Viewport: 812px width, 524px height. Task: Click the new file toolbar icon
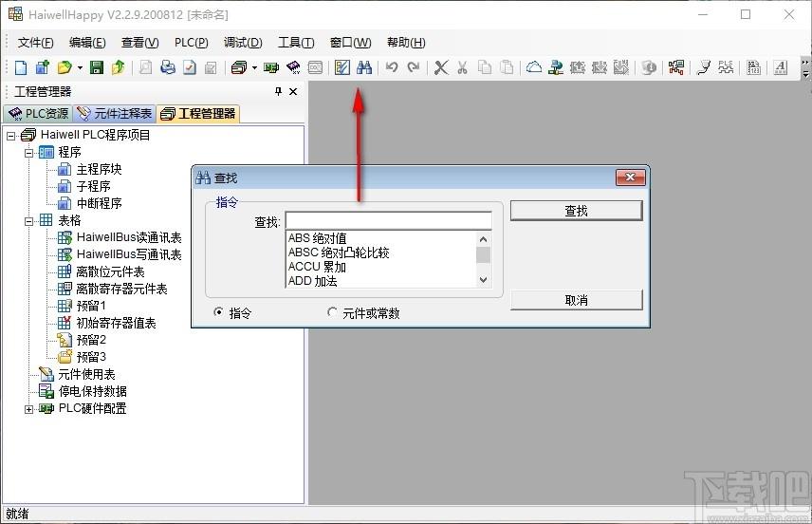(21, 67)
